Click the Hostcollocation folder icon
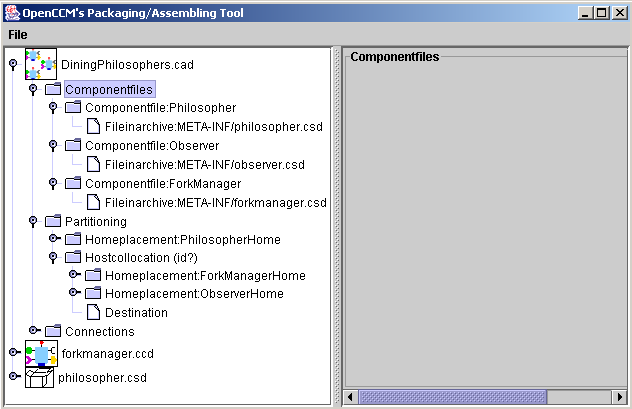 click(x=73, y=257)
